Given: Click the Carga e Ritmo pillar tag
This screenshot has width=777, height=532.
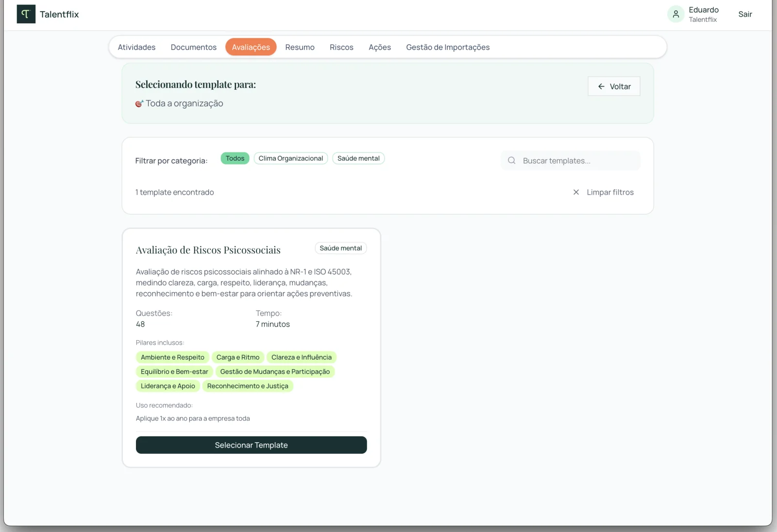Looking at the screenshot, I should tap(238, 357).
